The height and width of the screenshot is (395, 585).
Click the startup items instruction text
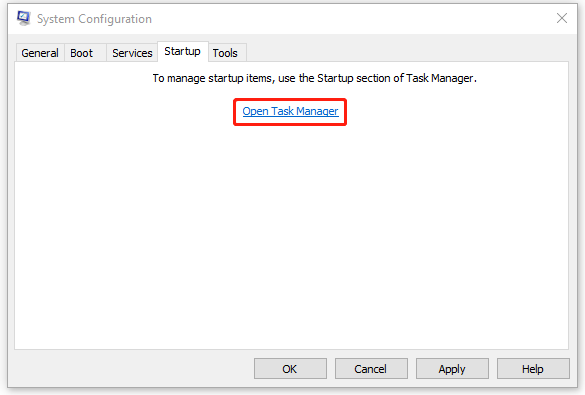pyautogui.click(x=315, y=78)
